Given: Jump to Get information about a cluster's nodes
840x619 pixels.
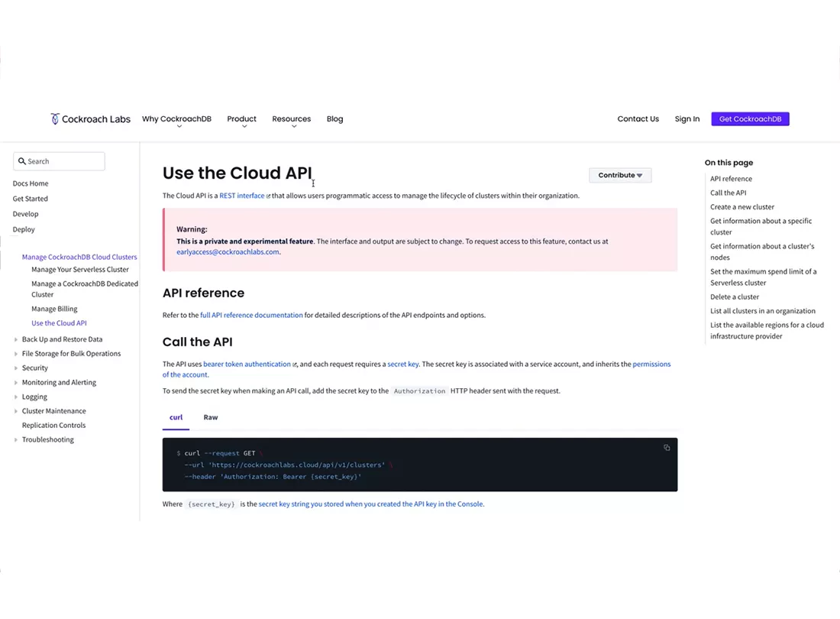Looking at the screenshot, I should [x=762, y=252].
